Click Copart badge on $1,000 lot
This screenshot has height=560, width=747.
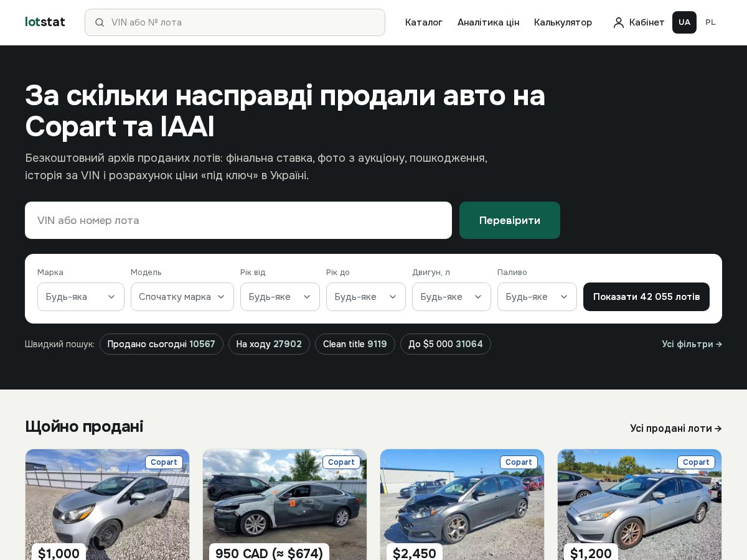coord(164,462)
